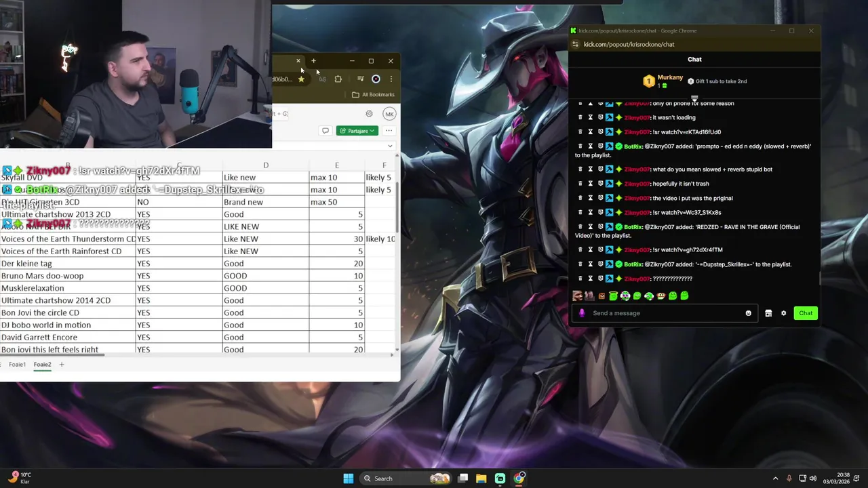Switch to the Foaie1 sheet tab
This screenshot has width=868, height=488.
pyautogui.click(x=17, y=365)
